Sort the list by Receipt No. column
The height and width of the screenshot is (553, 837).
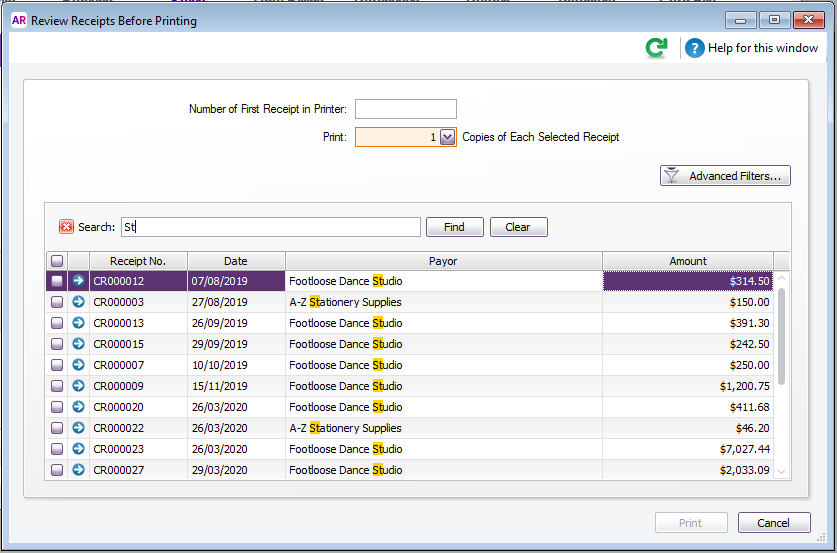pyautogui.click(x=138, y=261)
